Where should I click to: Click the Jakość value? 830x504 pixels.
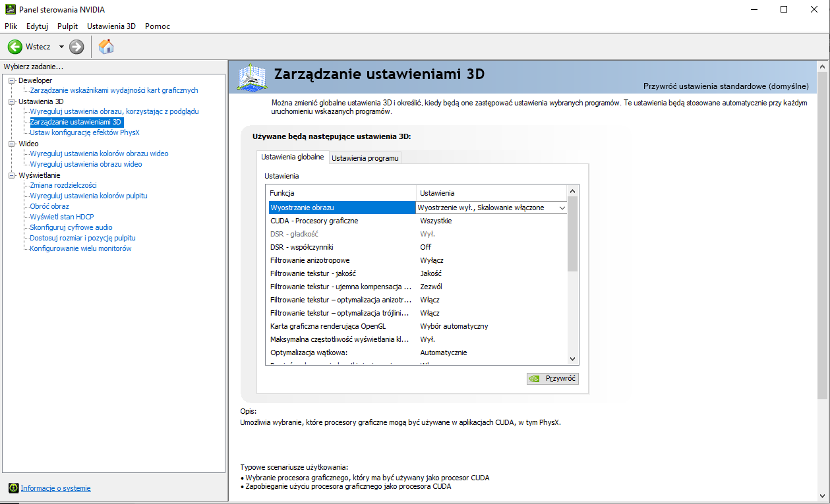[x=431, y=273]
